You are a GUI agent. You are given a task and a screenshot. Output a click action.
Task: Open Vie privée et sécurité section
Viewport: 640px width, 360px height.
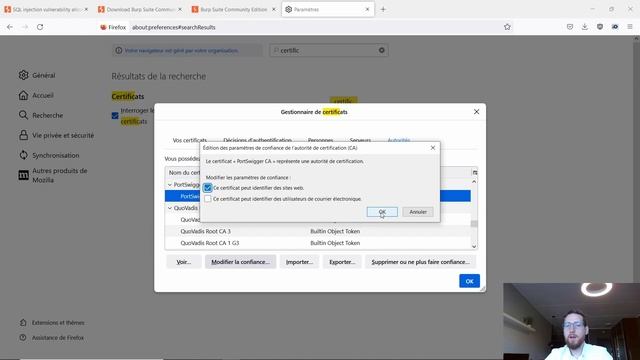point(56,135)
